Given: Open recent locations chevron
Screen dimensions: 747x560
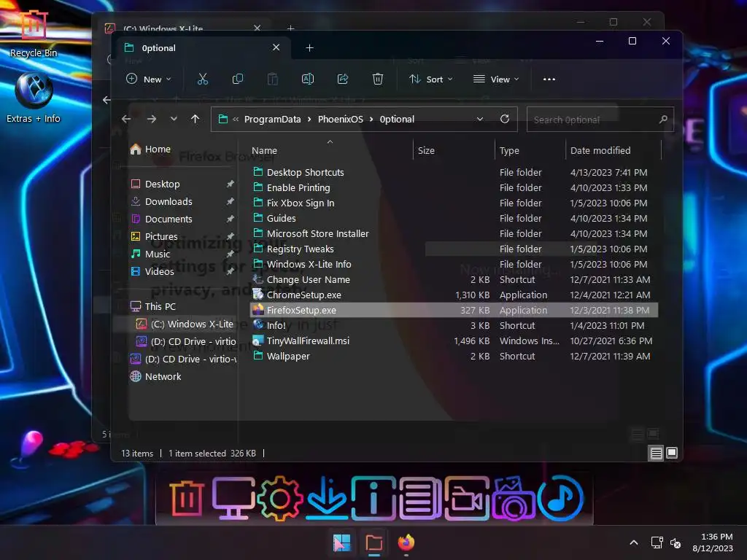Looking at the screenshot, I should [x=174, y=119].
